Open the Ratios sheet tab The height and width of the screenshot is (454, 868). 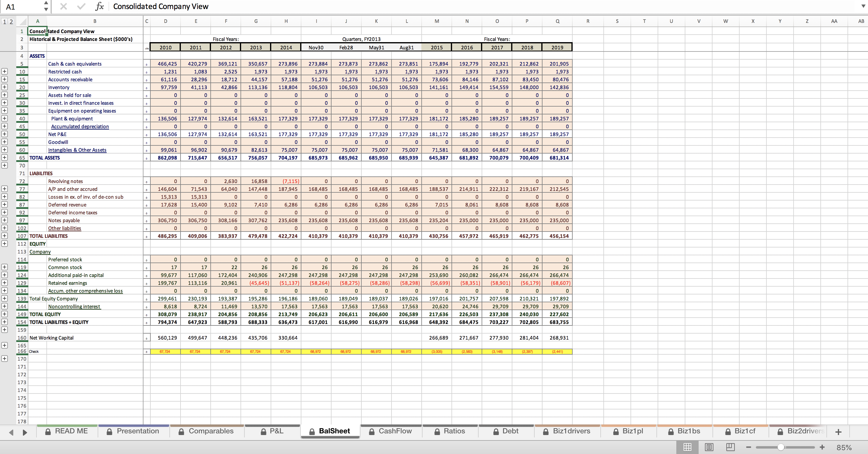click(x=450, y=431)
